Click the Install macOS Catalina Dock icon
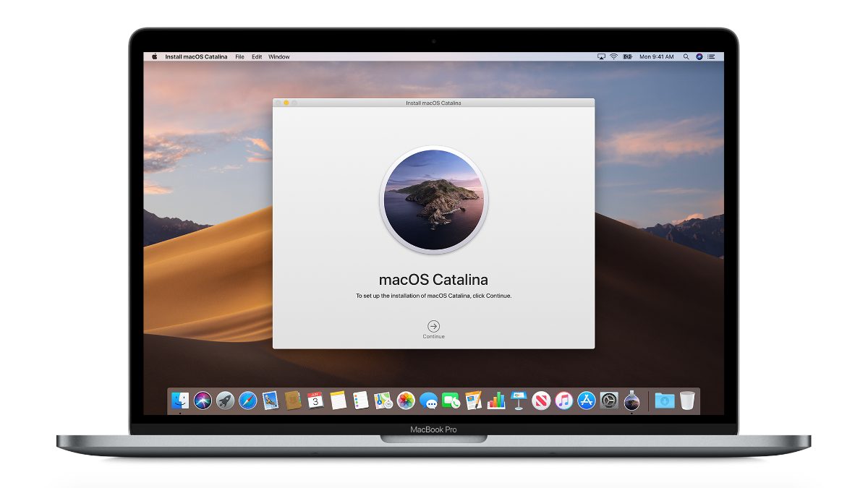Image resolution: width=868 pixels, height=488 pixels. point(631,401)
